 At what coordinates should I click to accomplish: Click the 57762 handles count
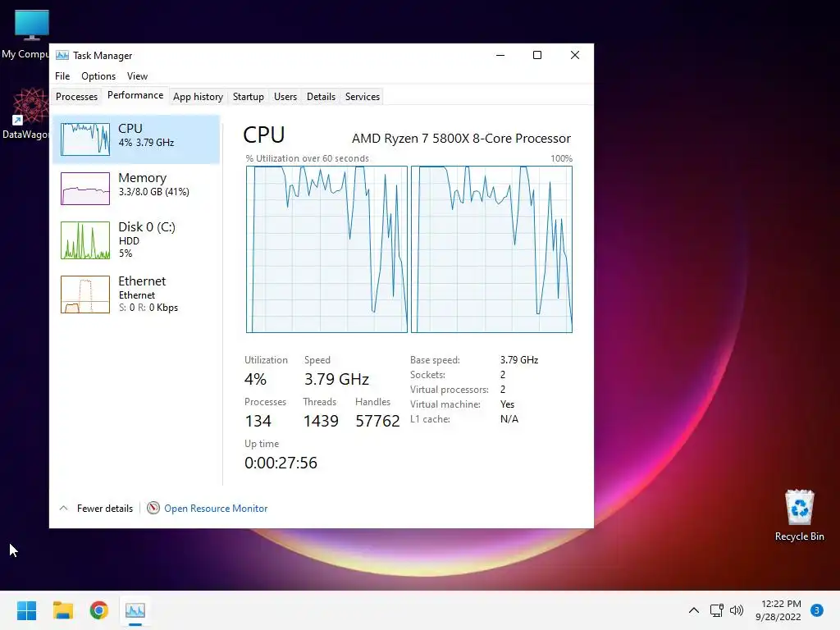pos(377,421)
